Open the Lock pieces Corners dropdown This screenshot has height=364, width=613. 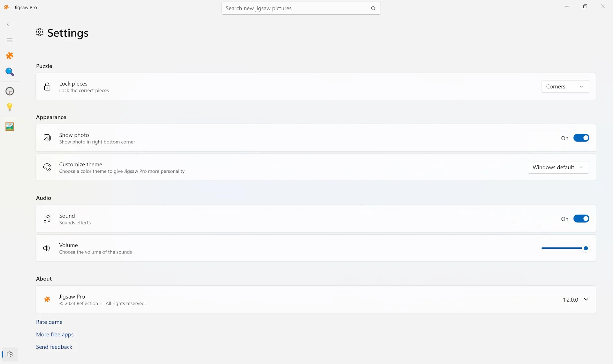565,87
